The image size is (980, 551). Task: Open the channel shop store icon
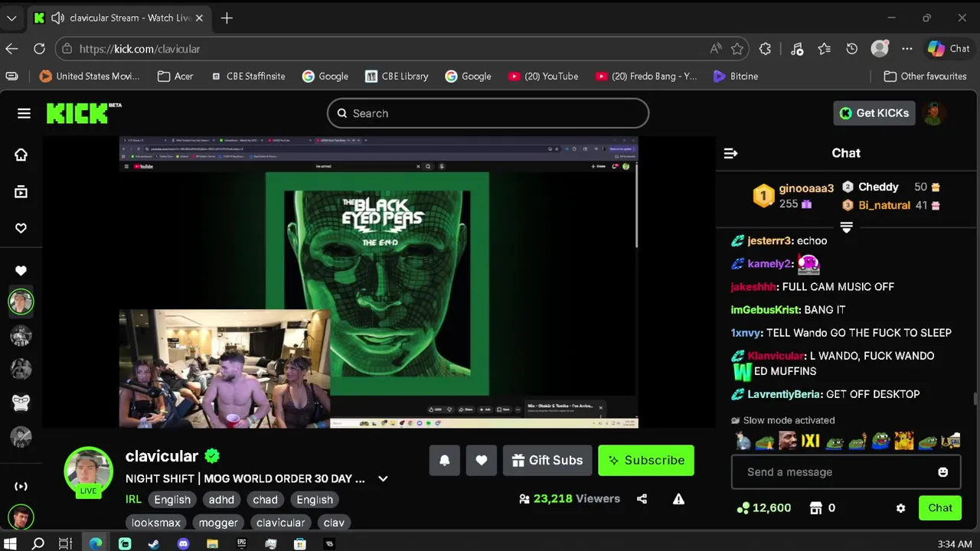[815, 508]
